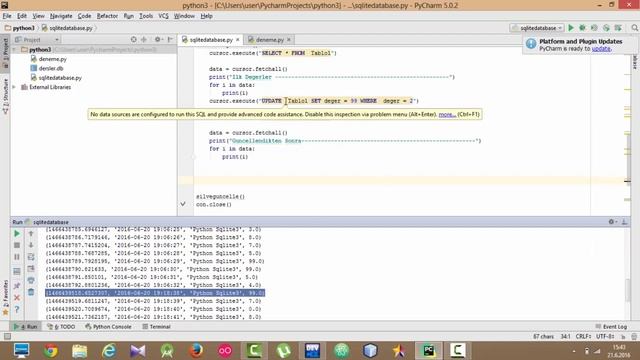Open the TODO tool window

point(61,327)
